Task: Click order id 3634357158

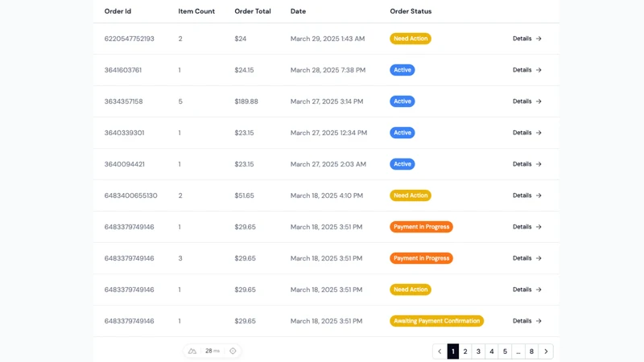Action: [124, 101]
